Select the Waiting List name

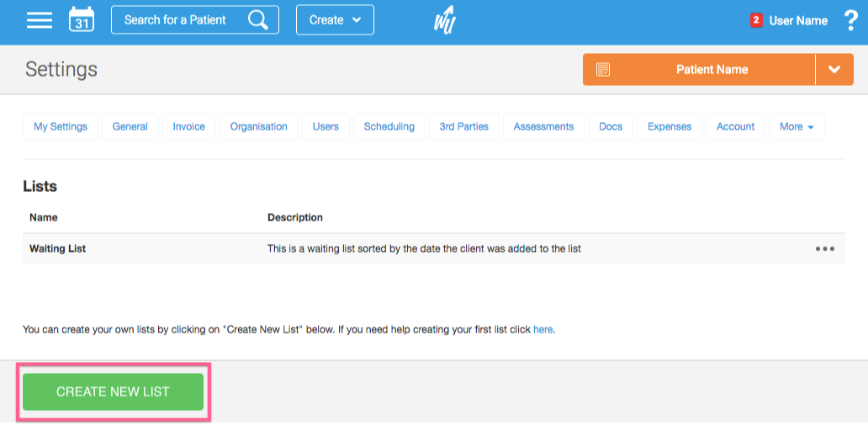coord(57,248)
